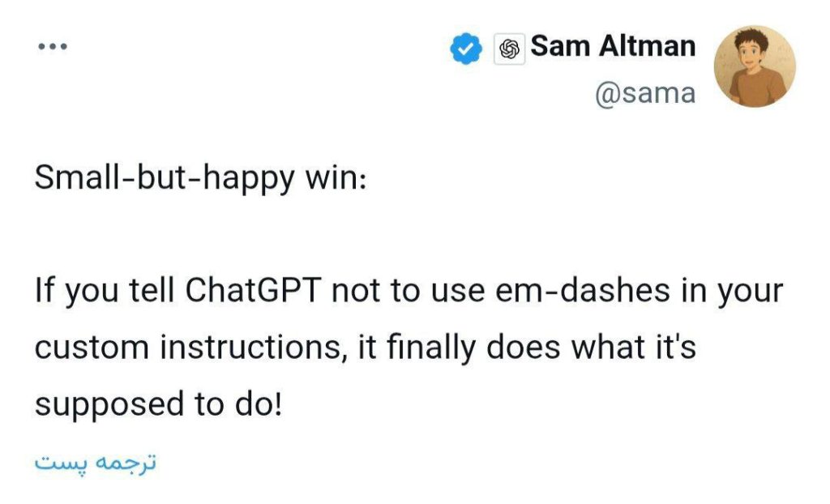Click the OpenAI logo affiliation badge
830x504 pixels.
(509, 49)
